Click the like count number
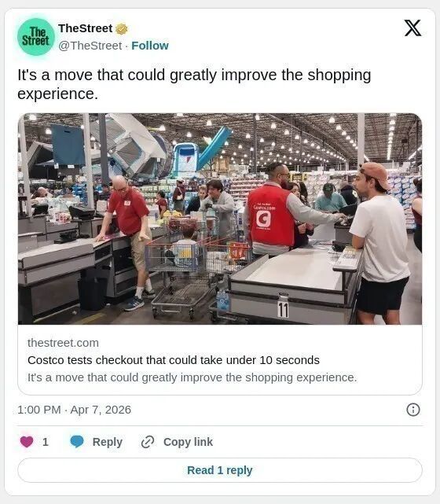Image resolution: width=440 pixels, height=504 pixels. tap(46, 442)
